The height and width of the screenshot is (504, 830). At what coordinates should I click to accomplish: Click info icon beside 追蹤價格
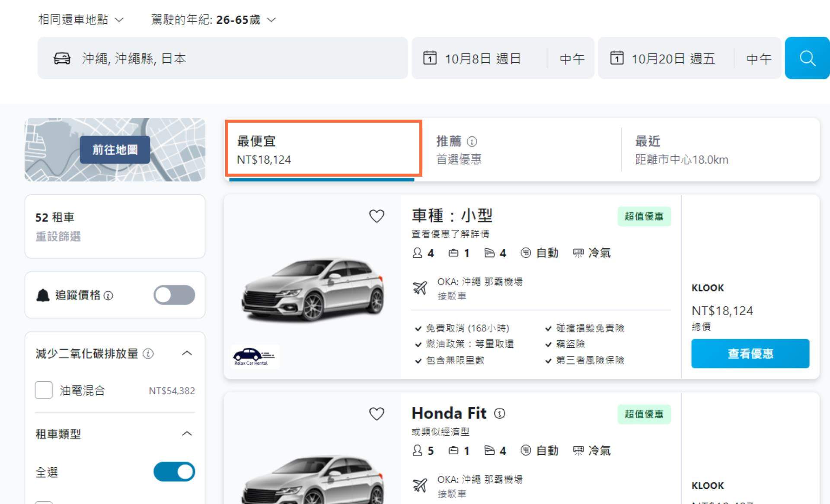tap(109, 296)
